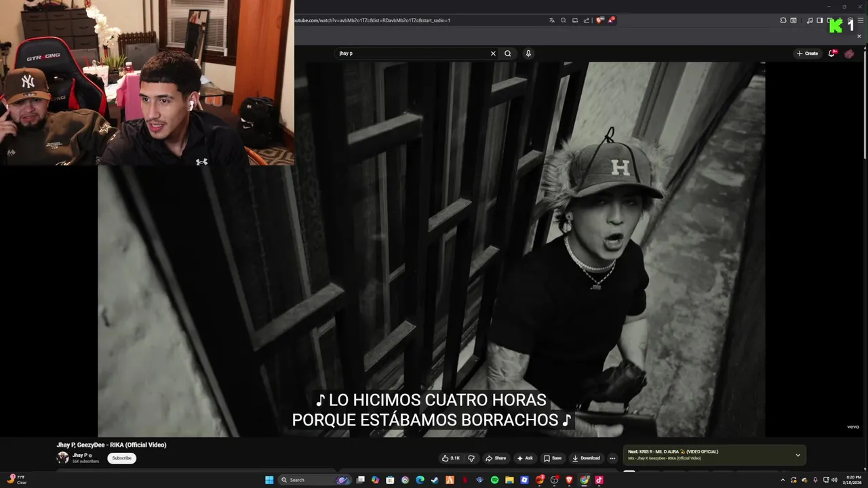This screenshot has width=868, height=488.
Task: Open the volume speaker tray icon
Action: click(x=835, y=480)
